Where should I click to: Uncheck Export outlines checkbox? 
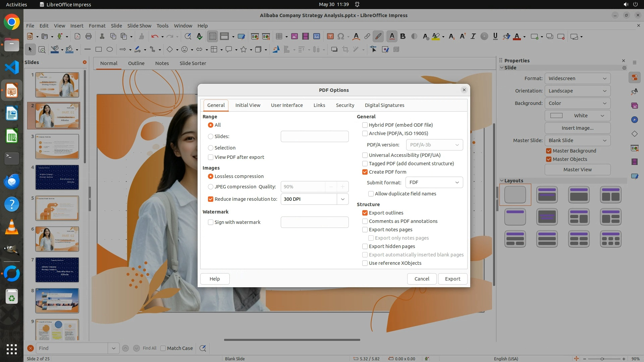(365, 213)
